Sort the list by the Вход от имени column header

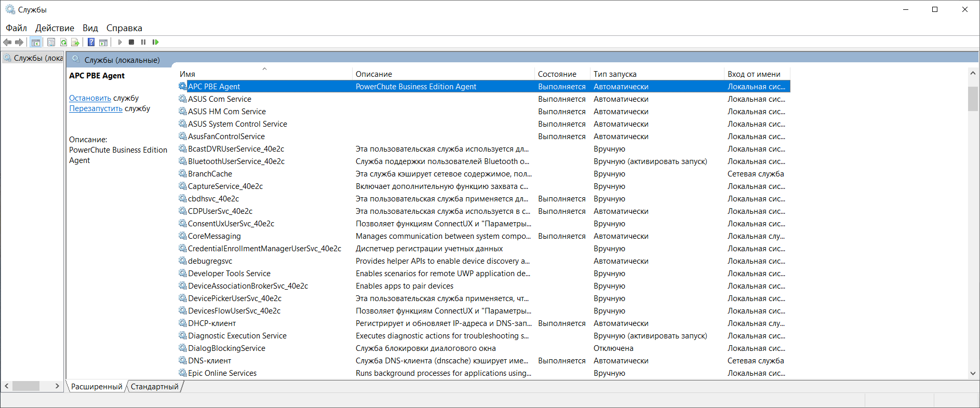pyautogui.click(x=757, y=74)
